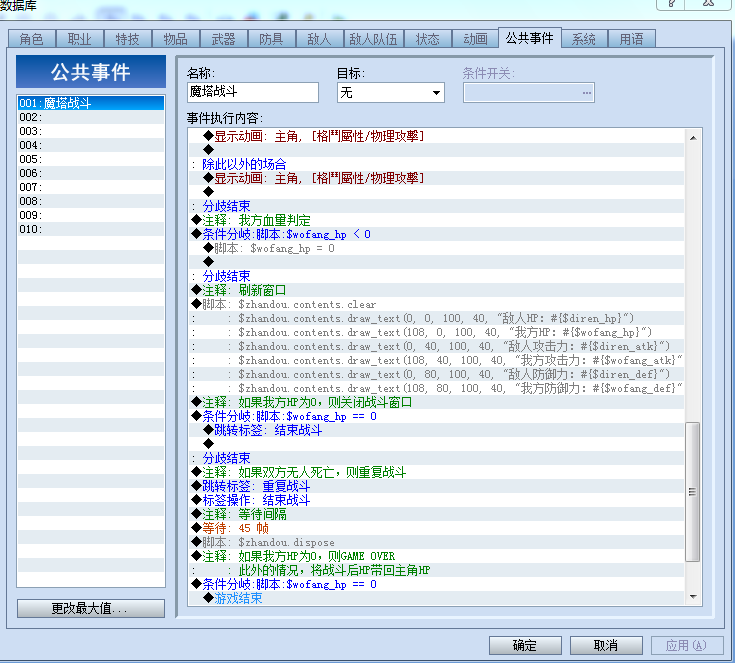The image size is (735, 663).
Task: Select the $zhandou.dispose script line
Action: [436, 542]
